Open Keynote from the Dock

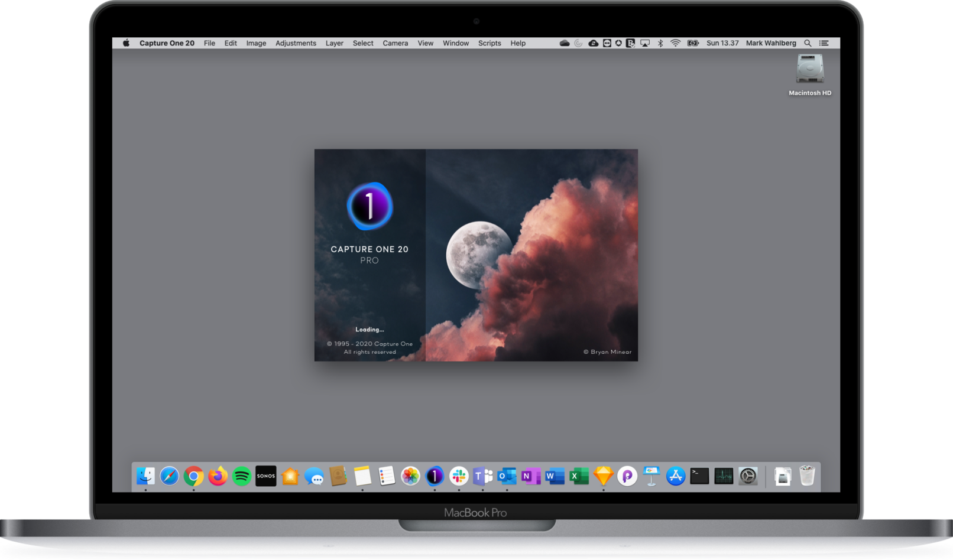(x=651, y=476)
